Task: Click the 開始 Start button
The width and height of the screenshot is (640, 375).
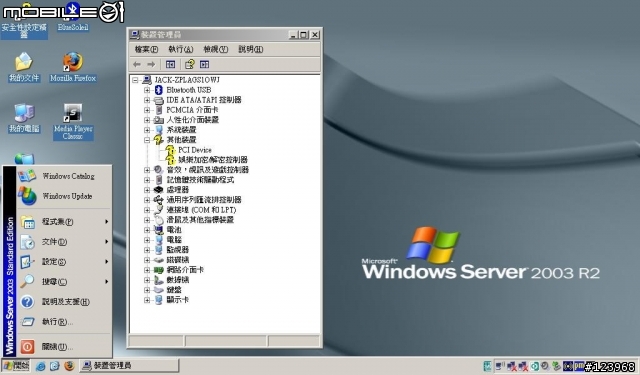Action: (x=16, y=366)
